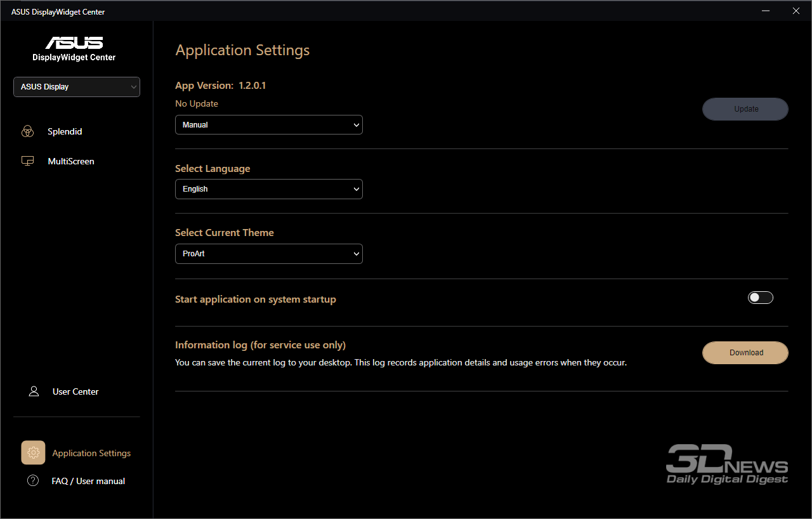The width and height of the screenshot is (812, 519).
Task: Open the ASUS Display device dropdown
Action: pos(77,87)
